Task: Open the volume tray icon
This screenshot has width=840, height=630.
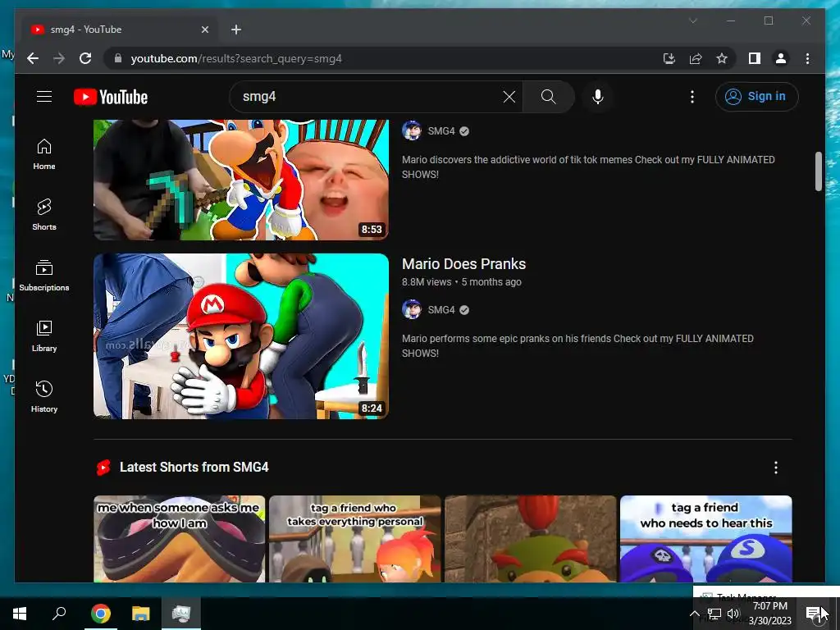Action: (733, 614)
